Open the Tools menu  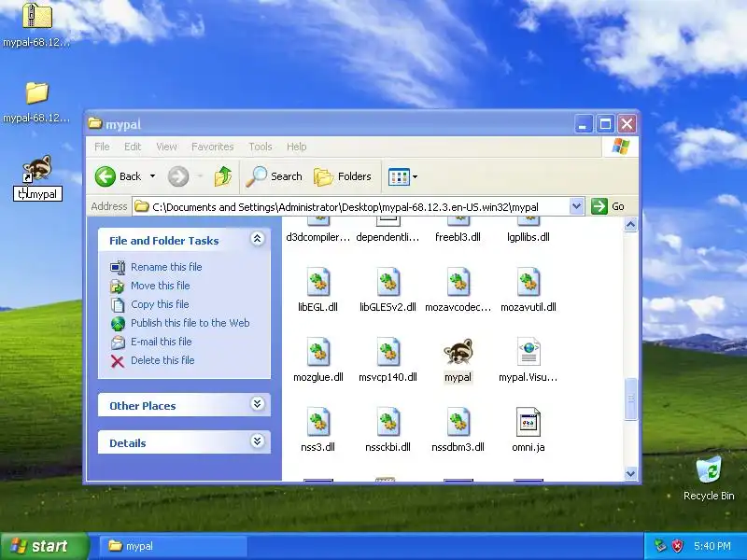261,147
